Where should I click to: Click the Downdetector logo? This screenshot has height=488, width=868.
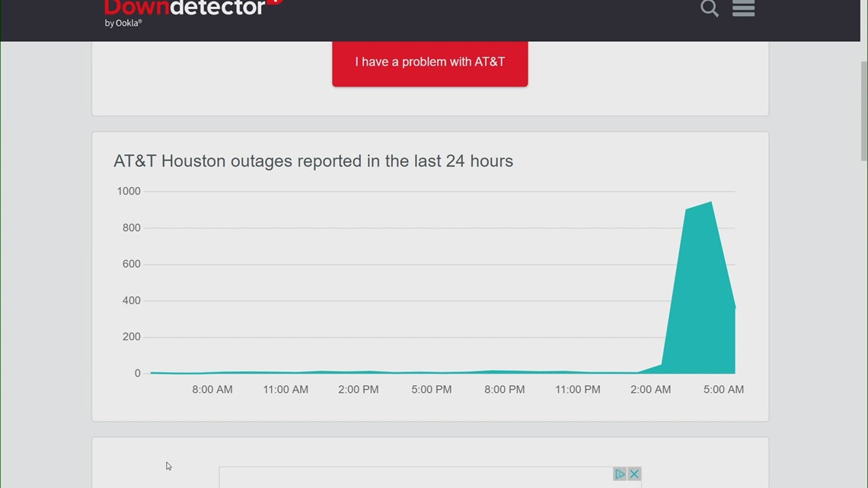point(193,8)
